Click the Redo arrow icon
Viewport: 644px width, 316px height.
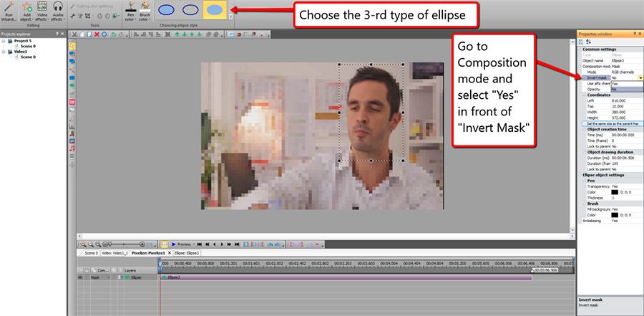point(121,34)
